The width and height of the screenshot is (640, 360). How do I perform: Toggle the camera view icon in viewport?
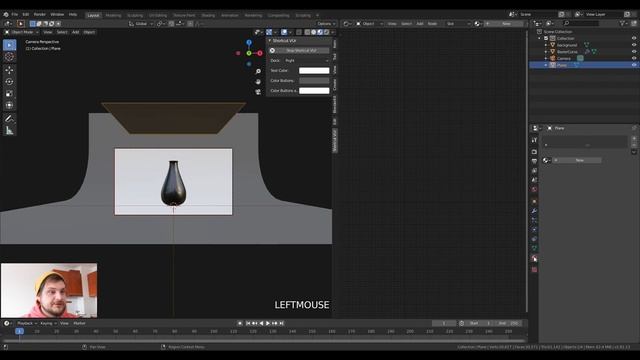[x=258, y=92]
